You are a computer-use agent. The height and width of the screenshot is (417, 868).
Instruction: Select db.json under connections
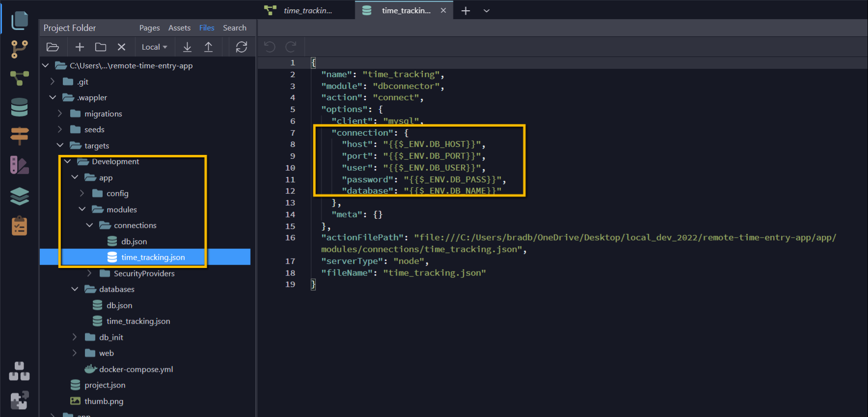pyautogui.click(x=134, y=241)
